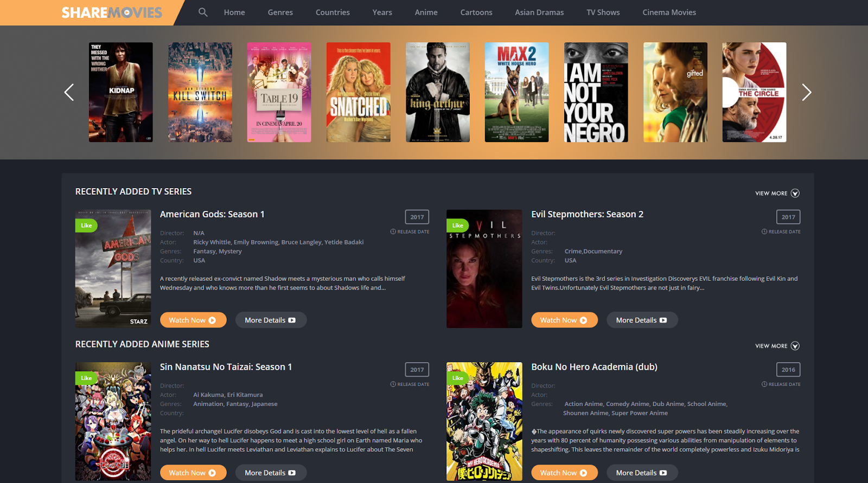Open the Genres menu
Viewport: 868px width, 483px height.
pos(280,12)
